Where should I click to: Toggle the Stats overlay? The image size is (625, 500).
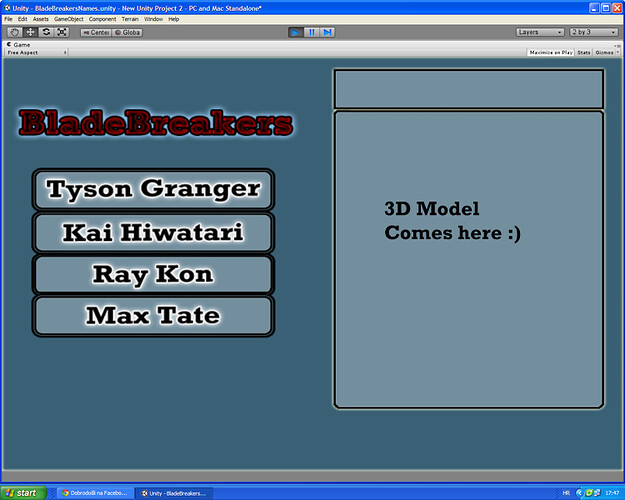tap(584, 53)
